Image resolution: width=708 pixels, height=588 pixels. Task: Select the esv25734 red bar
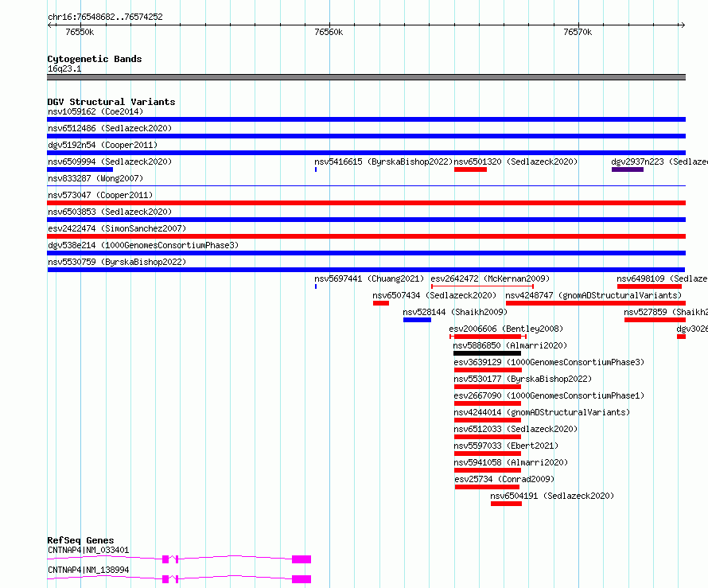(x=487, y=487)
